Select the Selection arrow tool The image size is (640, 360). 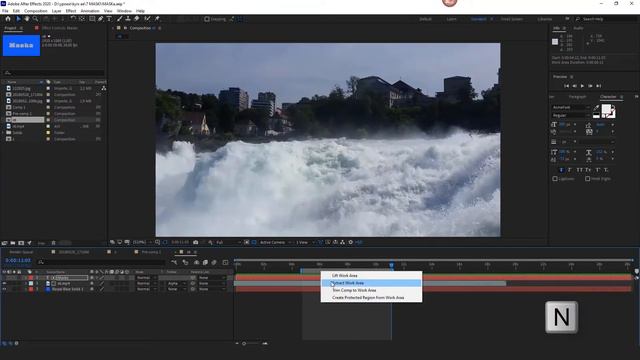click(x=18, y=19)
